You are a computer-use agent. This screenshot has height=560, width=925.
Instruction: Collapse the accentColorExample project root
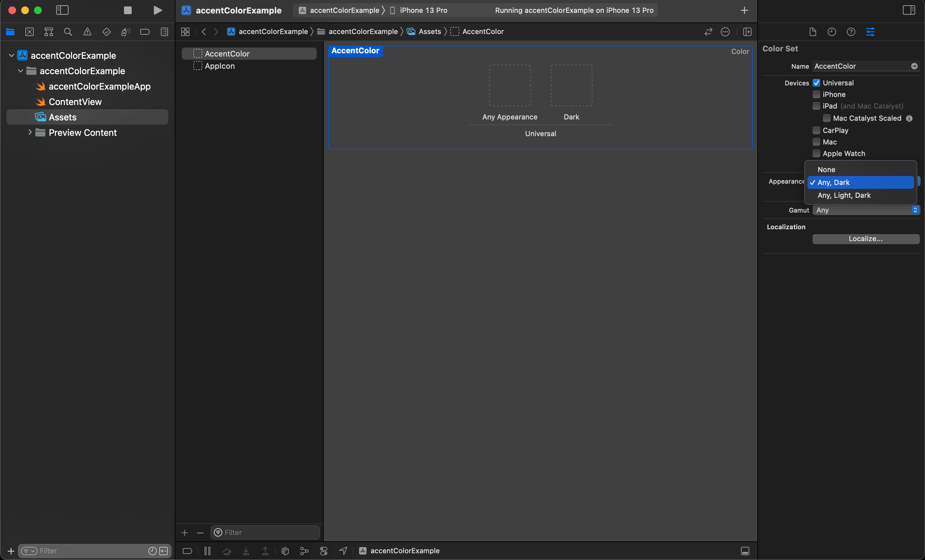tap(11, 56)
